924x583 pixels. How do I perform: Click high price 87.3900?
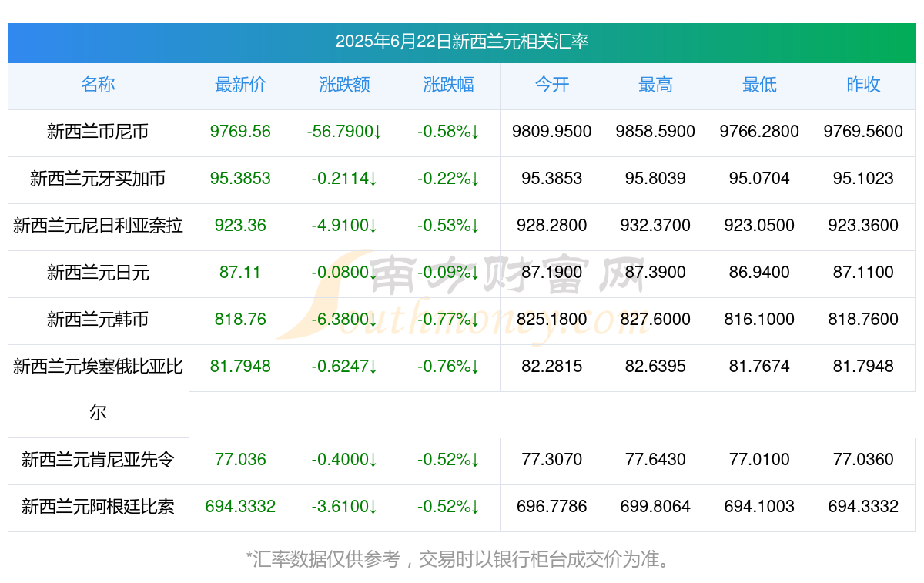(655, 273)
